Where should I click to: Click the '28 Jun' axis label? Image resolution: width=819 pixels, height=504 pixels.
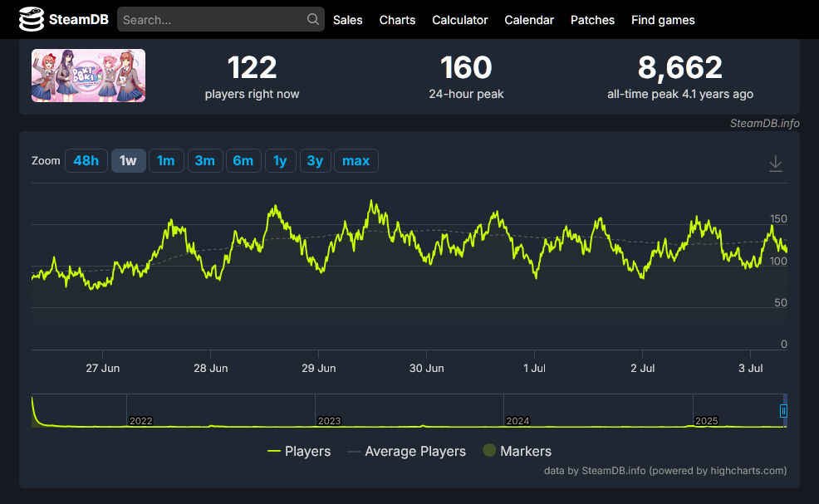pos(210,368)
